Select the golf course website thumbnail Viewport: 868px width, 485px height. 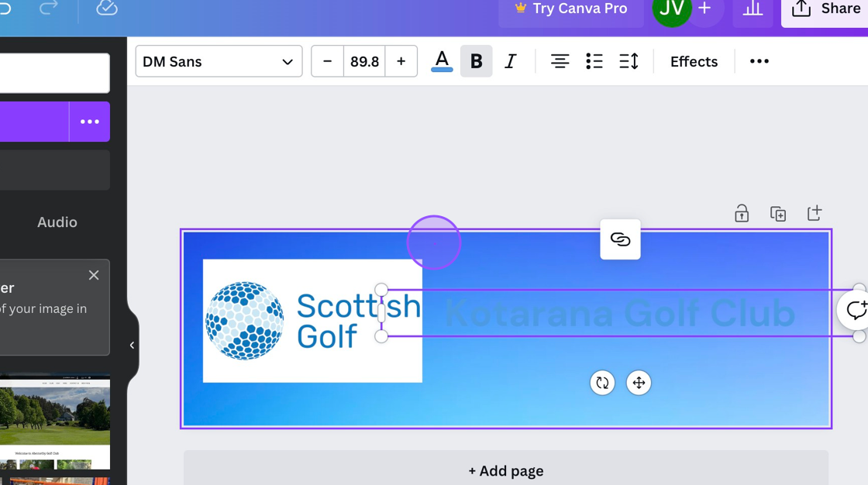55,424
